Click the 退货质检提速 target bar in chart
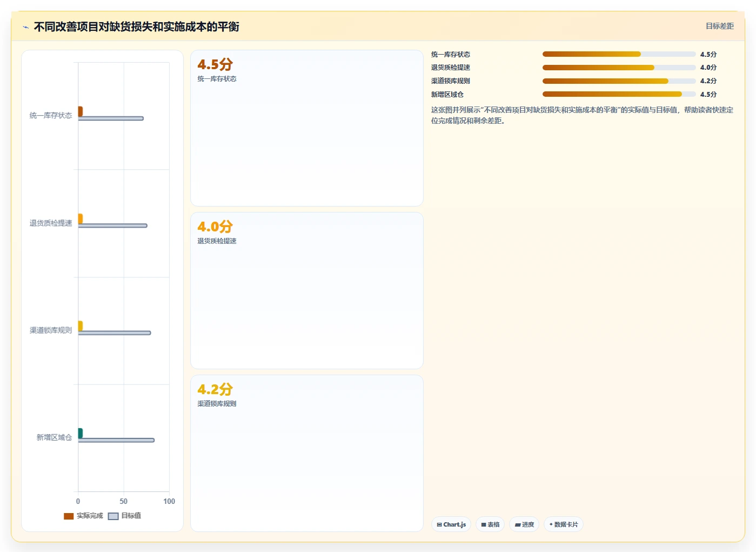This screenshot has height=552, width=756. click(113, 225)
